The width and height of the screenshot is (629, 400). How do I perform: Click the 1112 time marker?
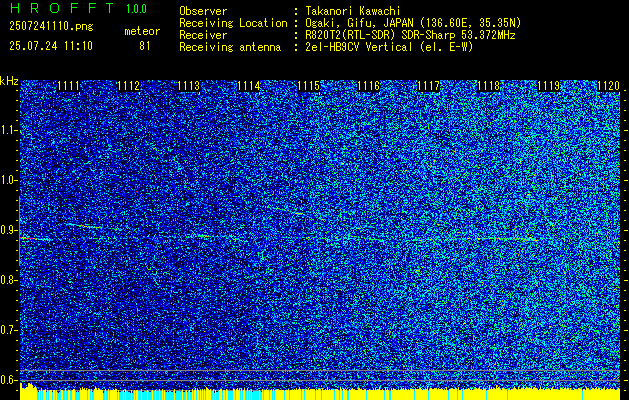[129, 86]
